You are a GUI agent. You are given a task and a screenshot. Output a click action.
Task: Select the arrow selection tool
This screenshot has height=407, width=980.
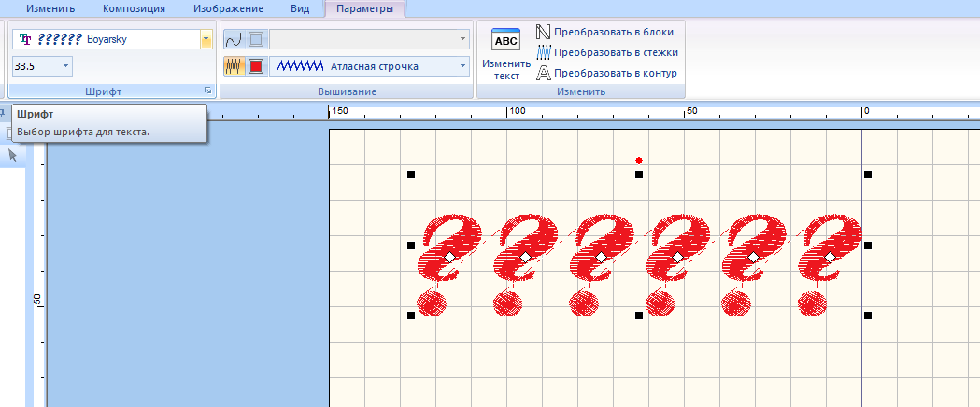[x=13, y=156]
